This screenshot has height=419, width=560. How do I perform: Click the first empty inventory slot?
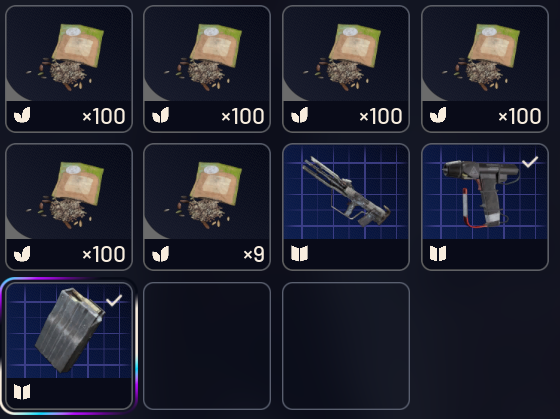(207, 346)
